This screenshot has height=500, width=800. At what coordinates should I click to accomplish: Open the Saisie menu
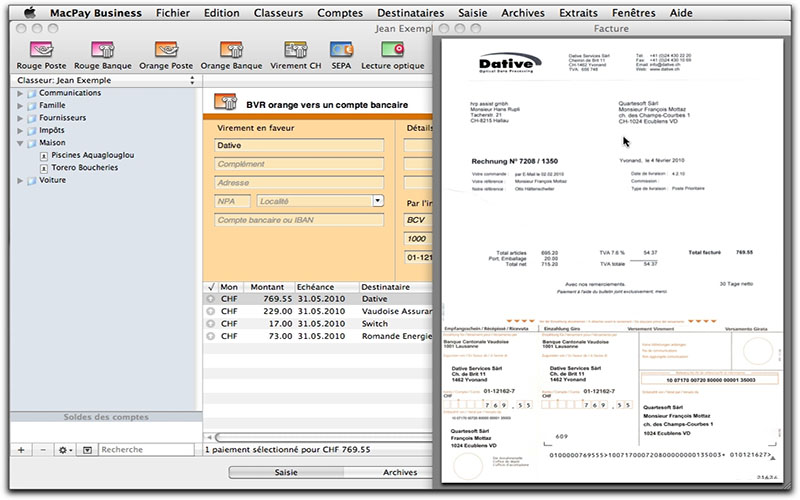472,13
